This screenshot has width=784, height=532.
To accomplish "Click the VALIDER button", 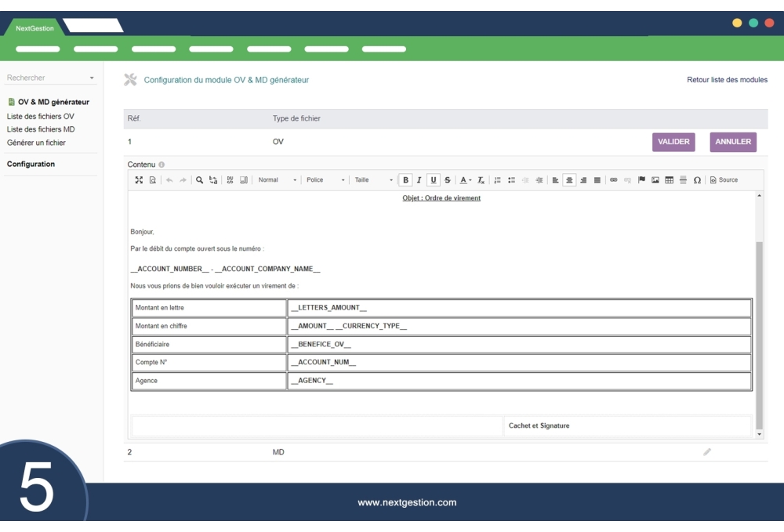I will [674, 141].
